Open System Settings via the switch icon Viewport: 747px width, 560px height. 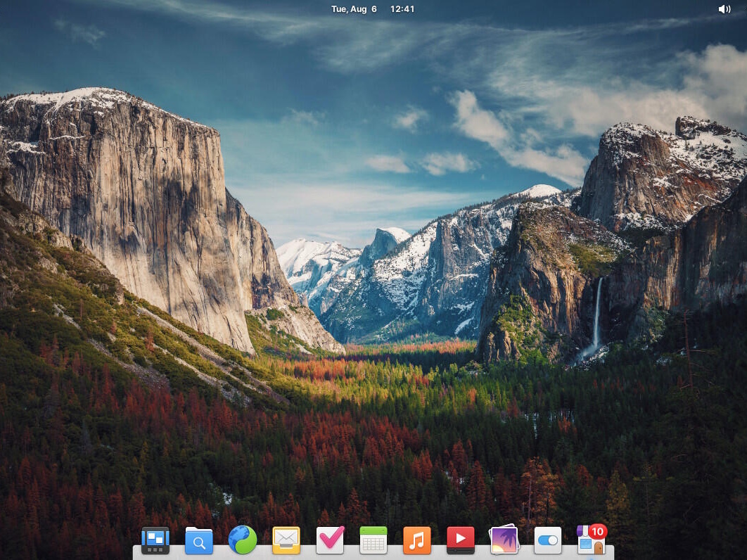click(x=548, y=540)
